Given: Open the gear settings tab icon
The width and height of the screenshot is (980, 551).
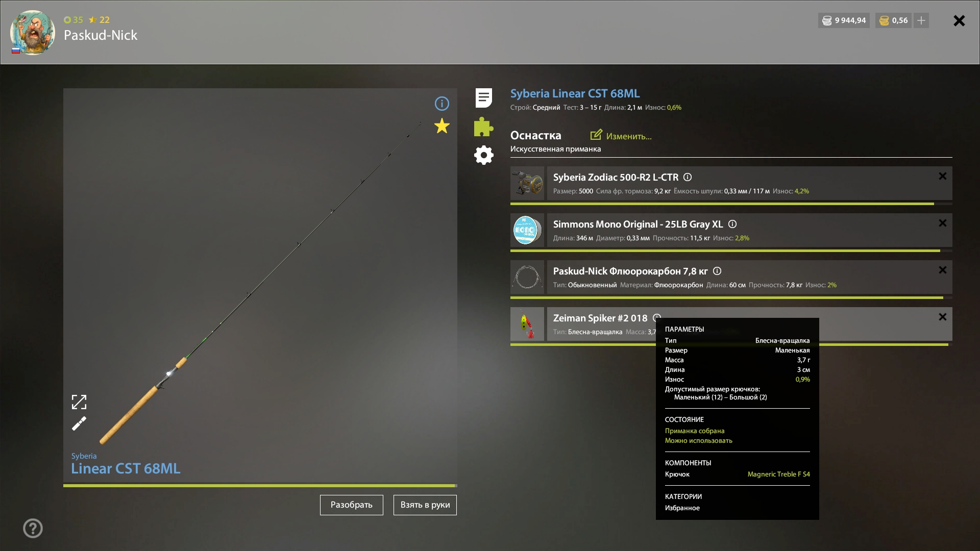Looking at the screenshot, I should click(x=484, y=155).
